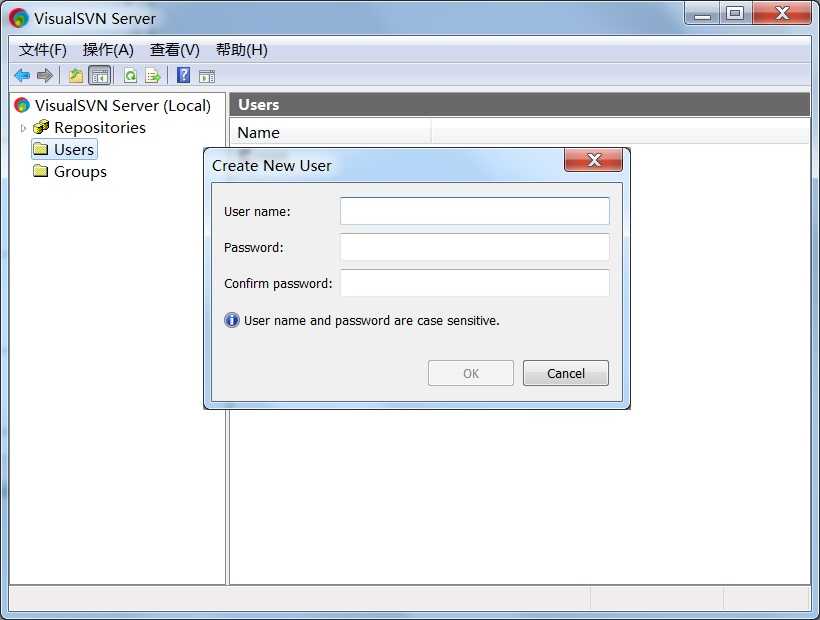Click the info icon beside the case-sensitive note
820x620 pixels.
point(232,320)
